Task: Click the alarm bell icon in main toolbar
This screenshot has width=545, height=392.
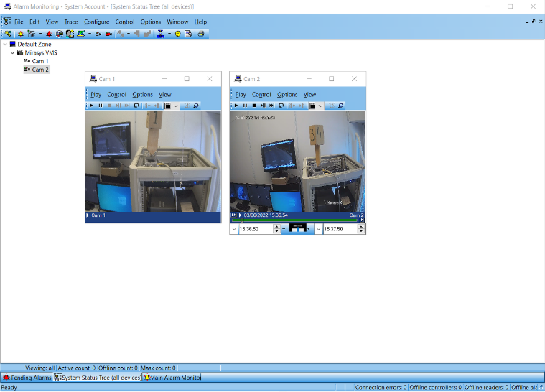Action: tap(20, 34)
